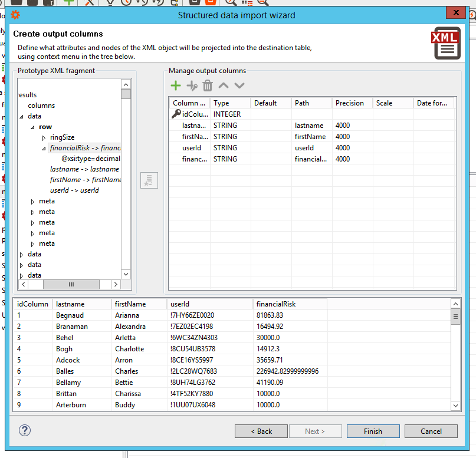Expand the first meta tree node

(33, 202)
